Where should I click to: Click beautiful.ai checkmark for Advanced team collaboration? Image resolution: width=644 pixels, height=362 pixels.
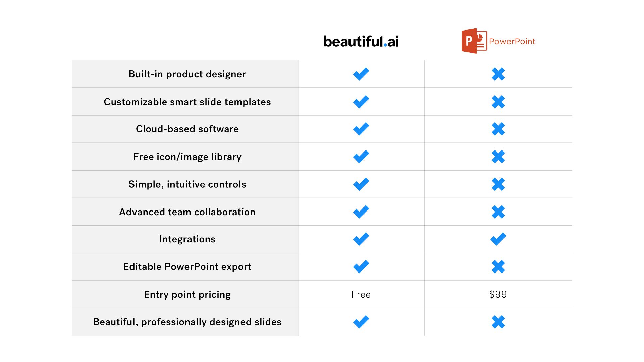pyautogui.click(x=361, y=212)
